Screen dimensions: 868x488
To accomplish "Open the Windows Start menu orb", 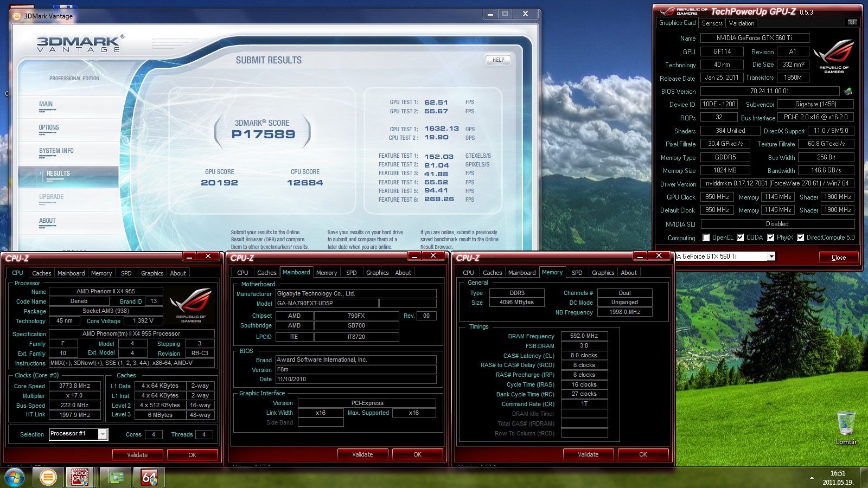I will (15, 477).
